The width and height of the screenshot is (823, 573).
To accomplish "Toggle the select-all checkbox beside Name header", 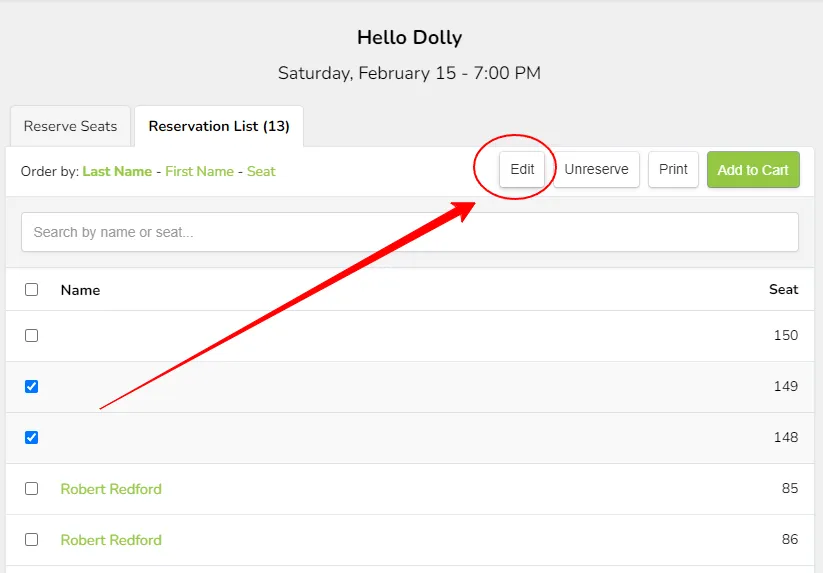I will (x=31, y=290).
